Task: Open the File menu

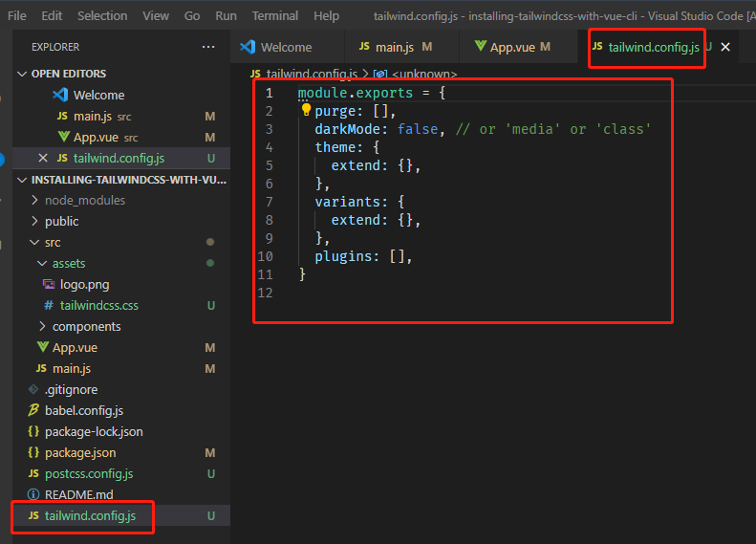Action: tap(17, 16)
